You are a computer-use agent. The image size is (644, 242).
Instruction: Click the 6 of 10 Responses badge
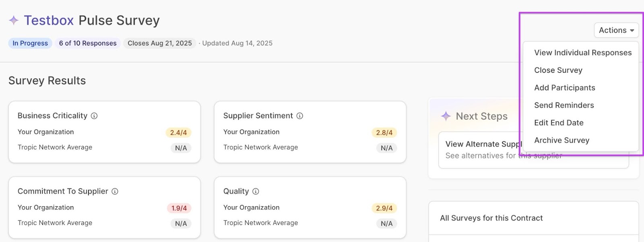click(x=88, y=43)
